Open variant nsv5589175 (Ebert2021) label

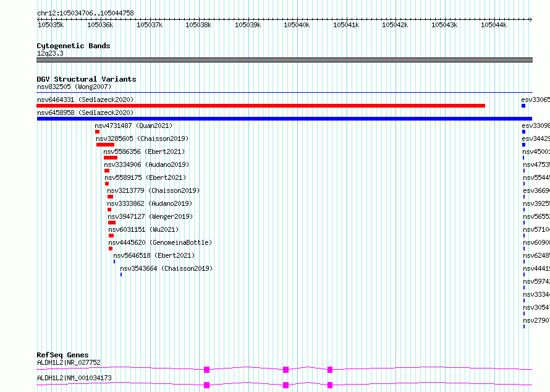click(x=145, y=177)
